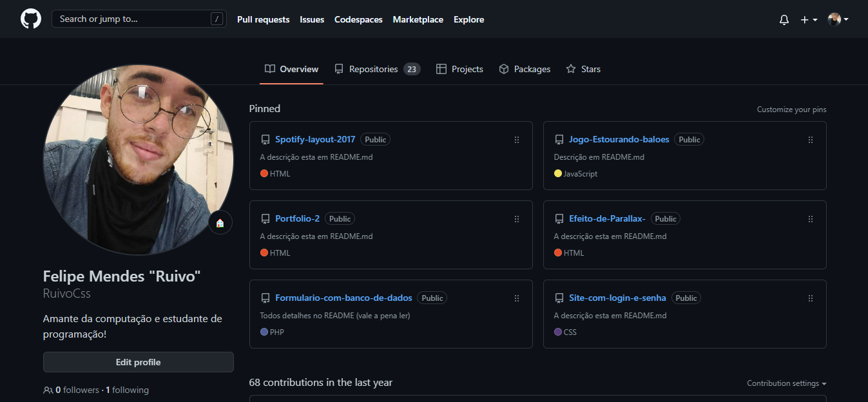The width and height of the screenshot is (868, 402).
Task: Click the Public badge on Site-com-login-e-senha
Action: [x=686, y=298]
